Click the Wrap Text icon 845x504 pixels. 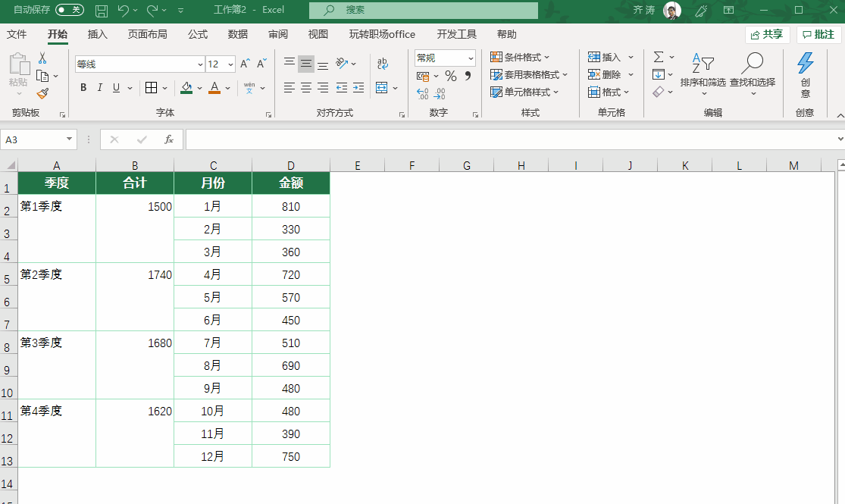(382, 64)
